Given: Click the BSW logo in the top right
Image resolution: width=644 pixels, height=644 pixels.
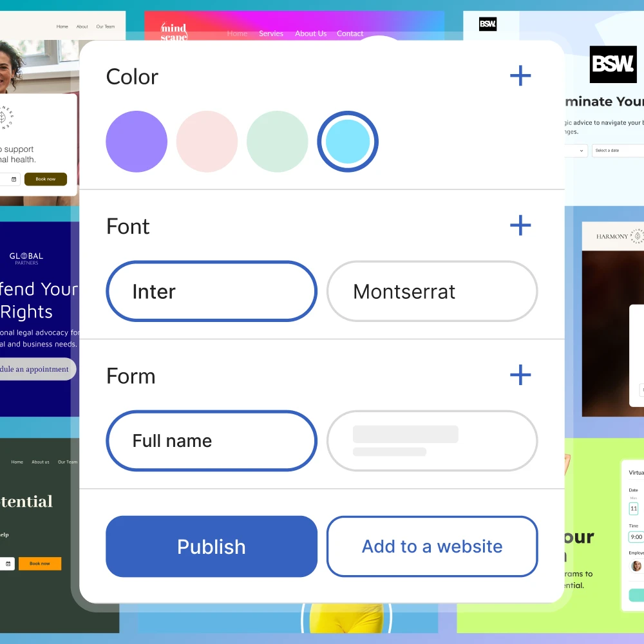Looking at the screenshot, I should [612, 64].
